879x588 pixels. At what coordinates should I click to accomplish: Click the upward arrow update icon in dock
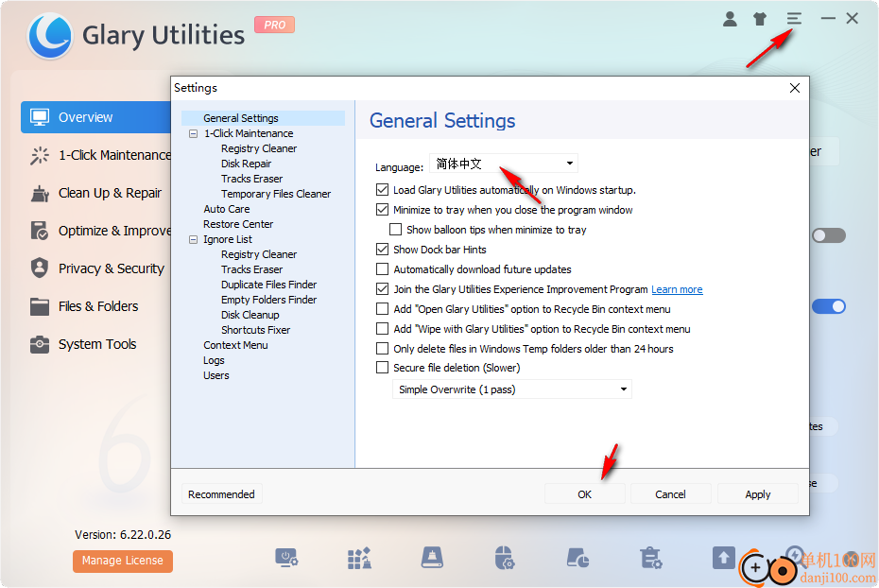(724, 558)
